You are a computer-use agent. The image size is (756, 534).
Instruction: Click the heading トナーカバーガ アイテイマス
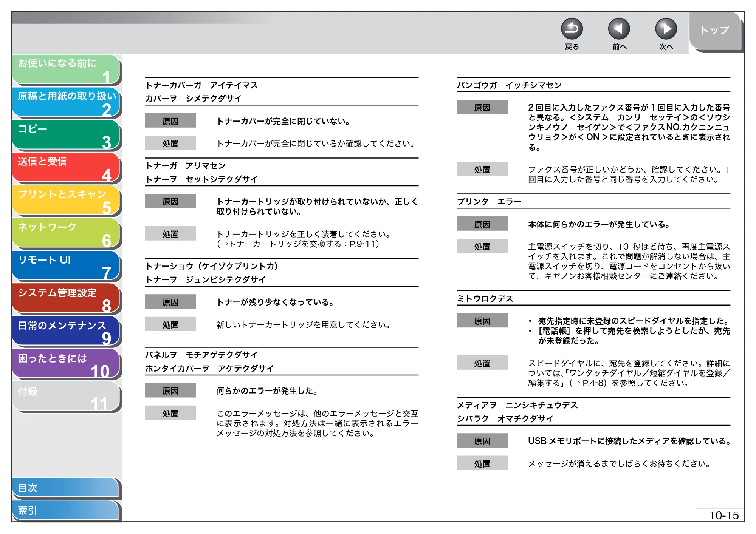pyautogui.click(x=201, y=85)
